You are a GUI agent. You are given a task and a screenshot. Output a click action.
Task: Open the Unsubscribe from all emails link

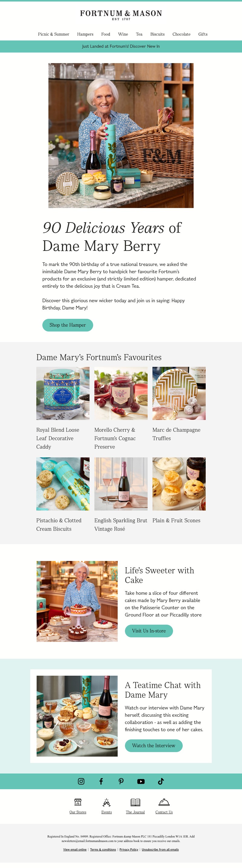[x=160, y=850]
